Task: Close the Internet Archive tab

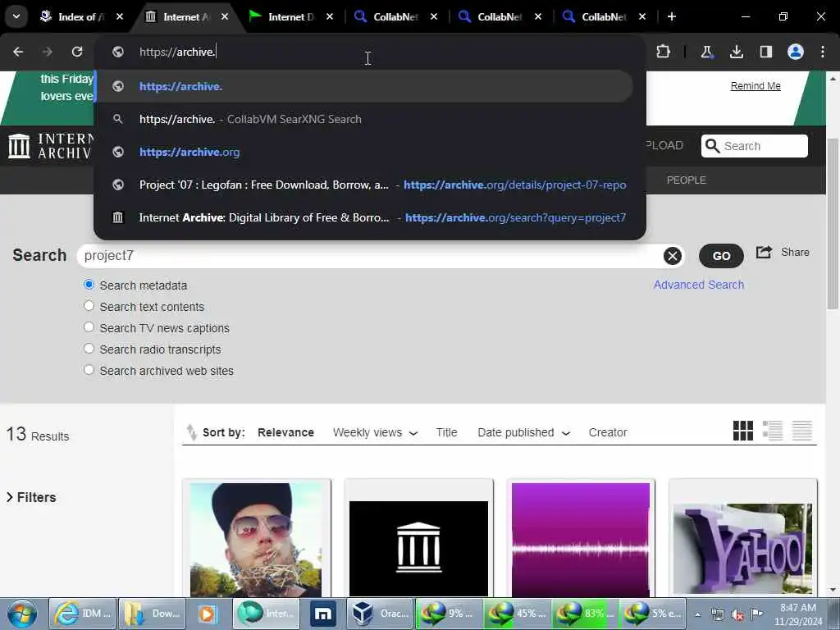Action: click(225, 16)
